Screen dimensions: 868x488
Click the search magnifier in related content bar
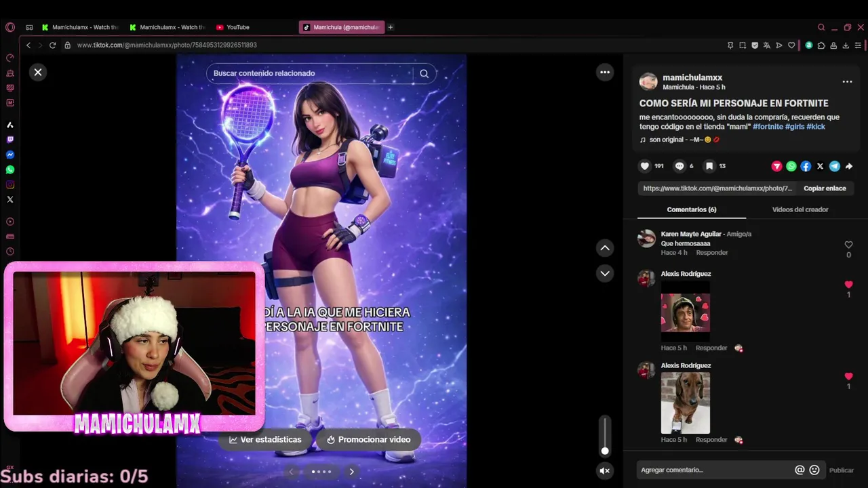click(424, 73)
